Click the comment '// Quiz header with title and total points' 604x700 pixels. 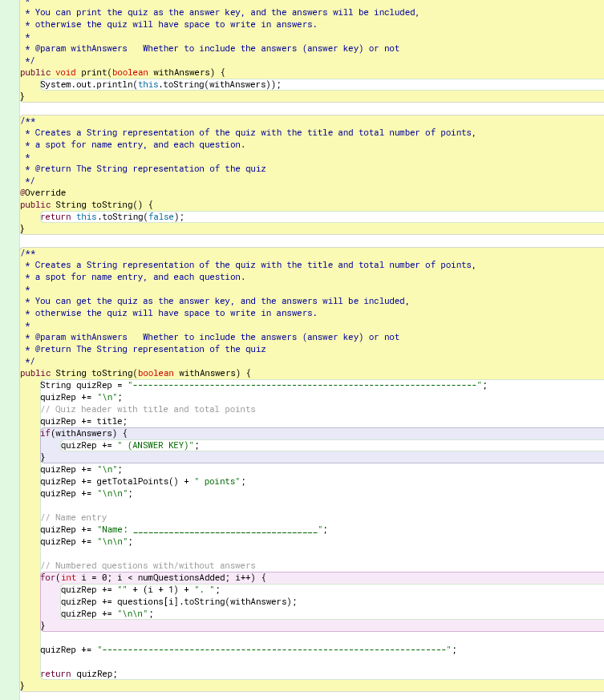point(148,410)
